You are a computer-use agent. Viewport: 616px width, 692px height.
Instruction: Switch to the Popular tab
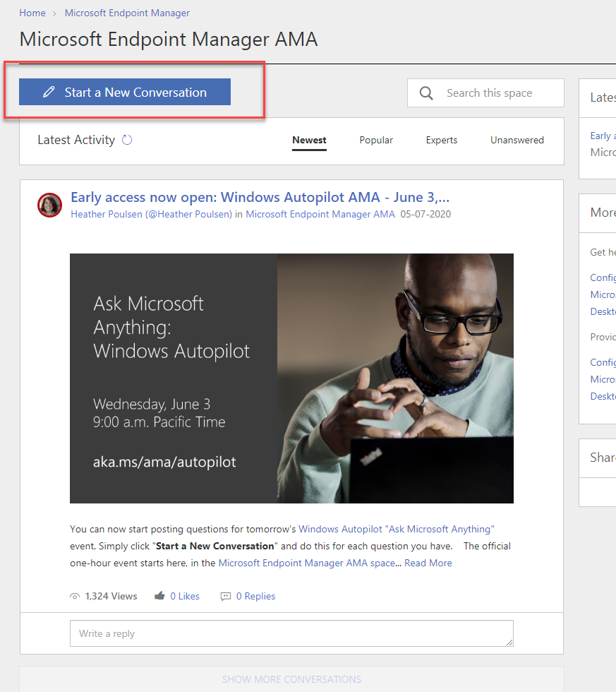click(x=375, y=140)
